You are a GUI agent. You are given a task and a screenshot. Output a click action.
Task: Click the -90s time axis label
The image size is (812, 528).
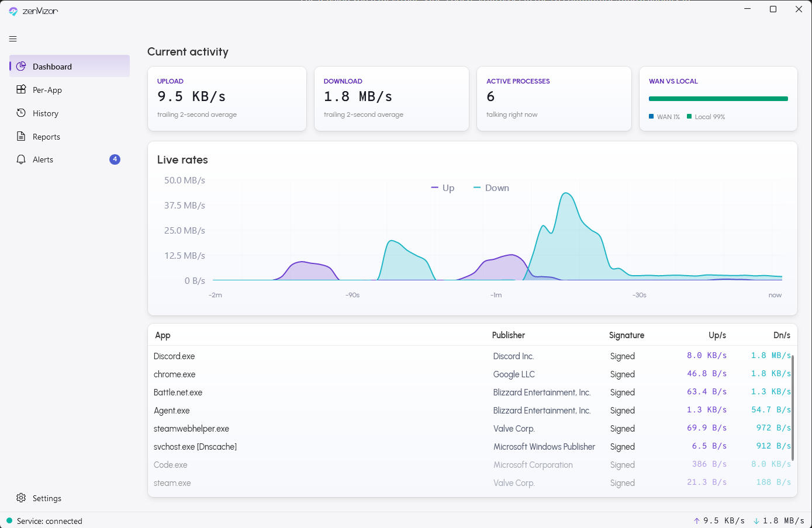(x=353, y=295)
